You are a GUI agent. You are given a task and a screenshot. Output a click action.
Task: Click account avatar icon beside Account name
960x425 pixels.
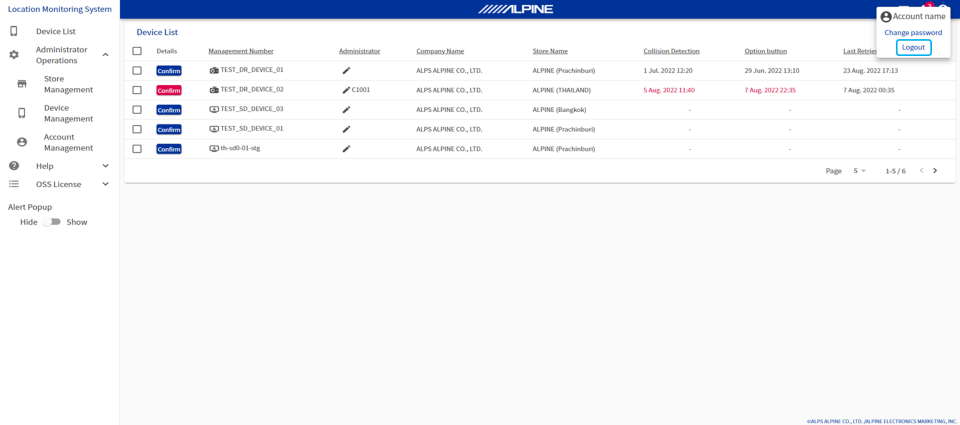(886, 17)
